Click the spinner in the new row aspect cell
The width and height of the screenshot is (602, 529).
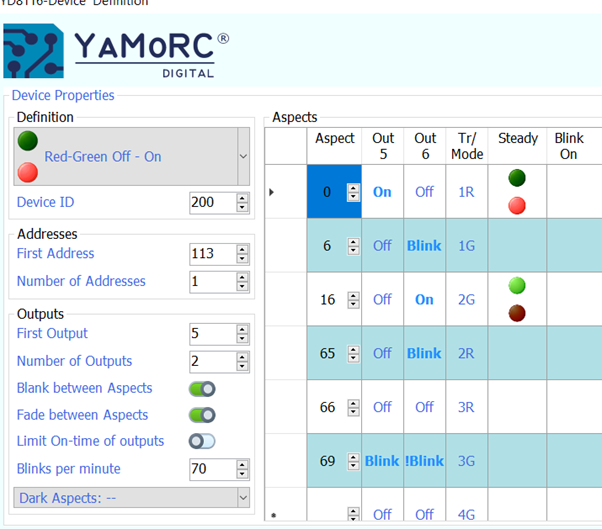click(353, 514)
